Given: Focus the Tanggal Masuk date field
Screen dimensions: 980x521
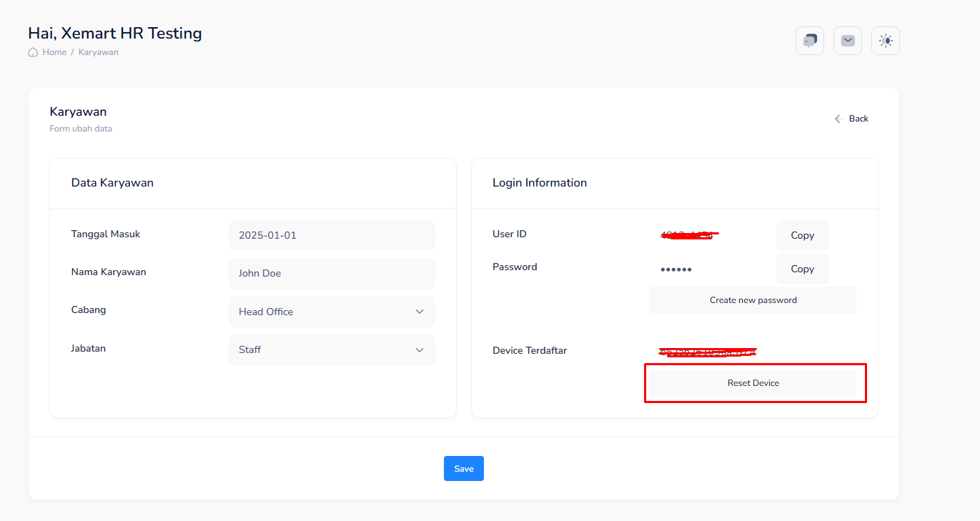Looking at the screenshot, I should pyautogui.click(x=332, y=235).
